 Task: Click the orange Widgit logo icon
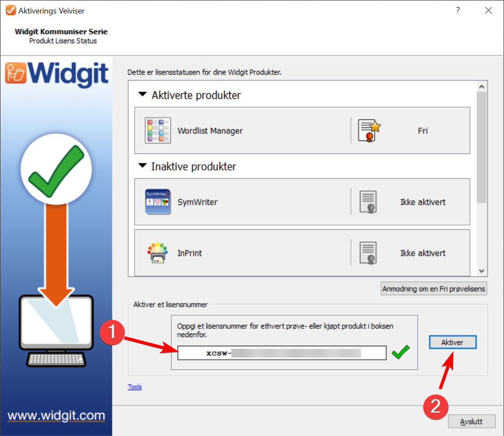[x=15, y=73]
